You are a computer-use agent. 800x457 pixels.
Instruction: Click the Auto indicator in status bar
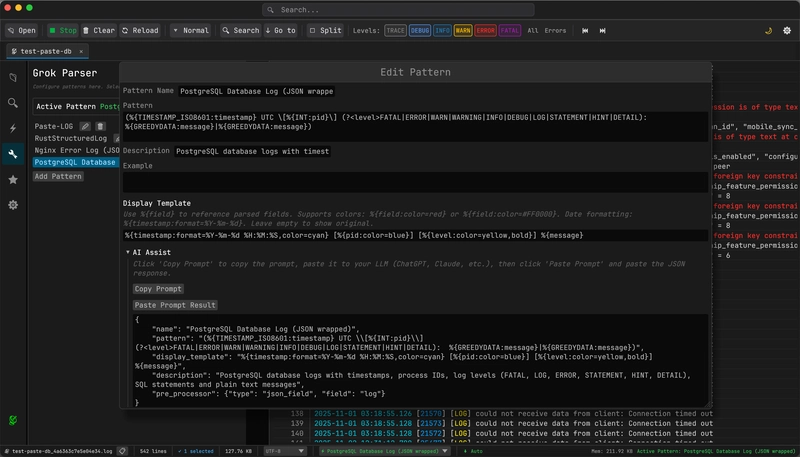[x=472, y=451]
